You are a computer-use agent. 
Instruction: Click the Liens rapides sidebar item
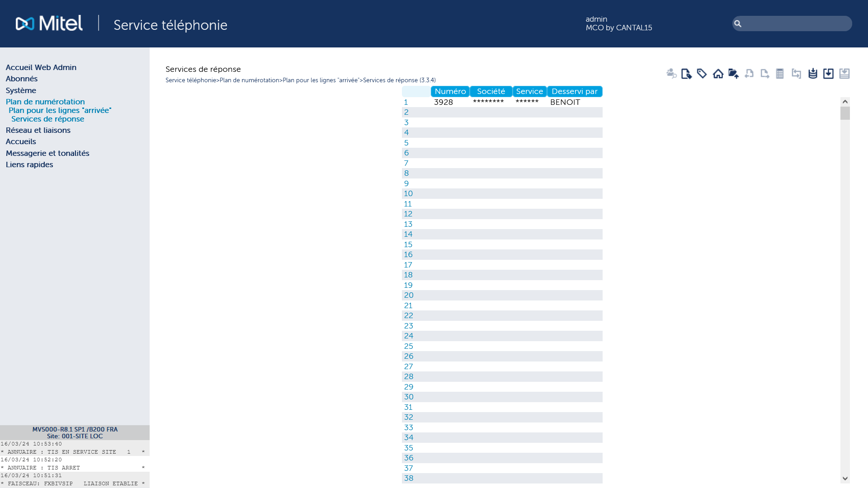pyautogui.click(x=28, y=164)
